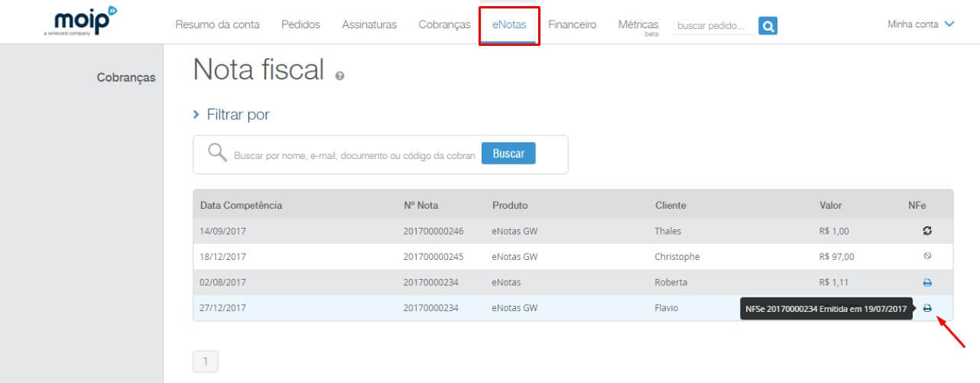Click the Nº Nota column header
This screenshot has width=980, height=383.
[421, 206]
